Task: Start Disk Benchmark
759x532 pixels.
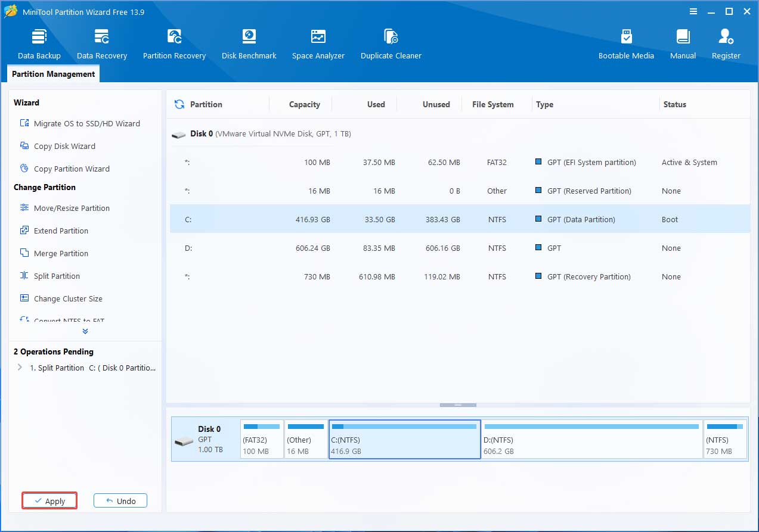Action: [249, 44]
